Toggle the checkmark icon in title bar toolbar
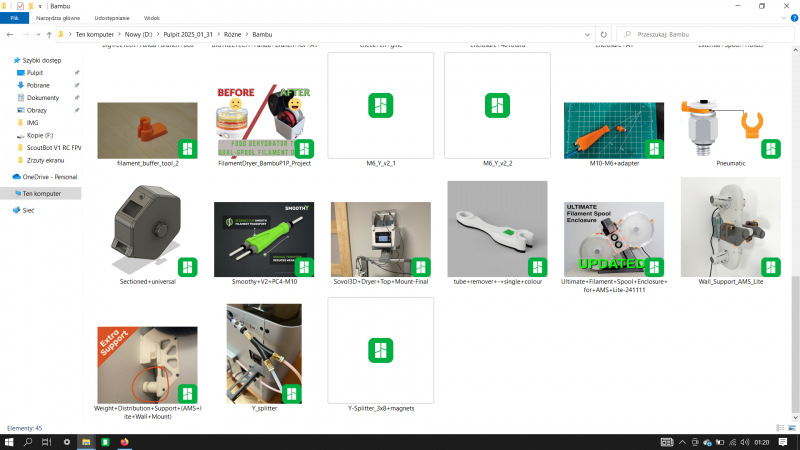 20,6
